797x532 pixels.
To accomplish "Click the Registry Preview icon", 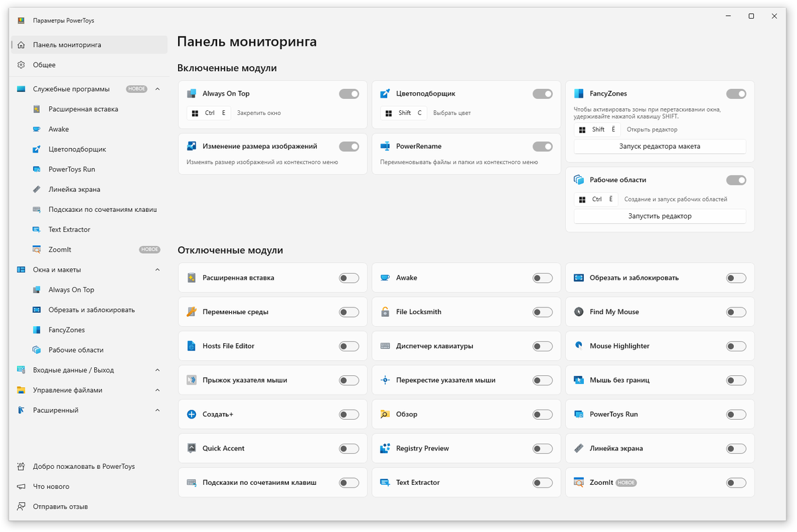I will pos(385,448).
